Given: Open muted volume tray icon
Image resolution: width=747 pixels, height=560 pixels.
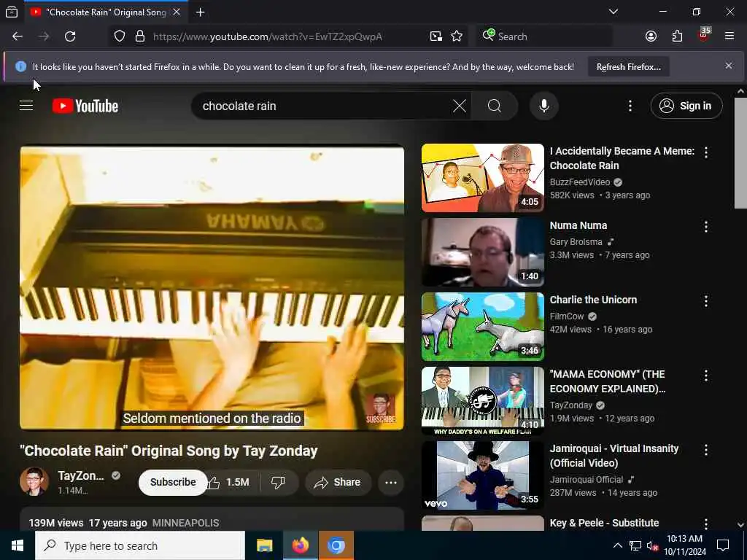Looking at the screenshot, I should 653,546.
